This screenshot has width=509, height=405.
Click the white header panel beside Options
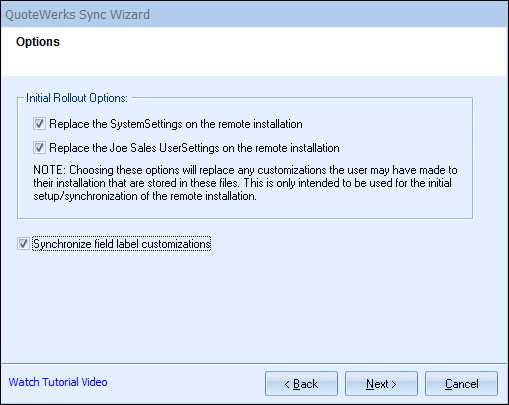283,52
